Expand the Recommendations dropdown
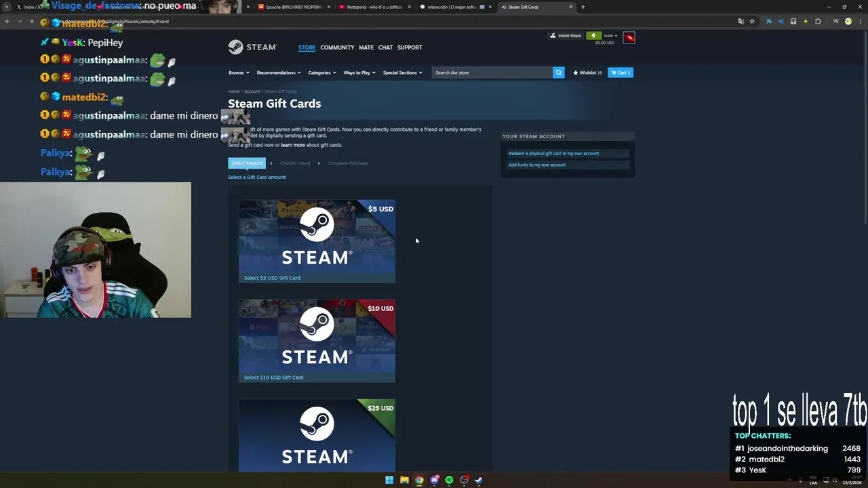868x488 pixels. pos(279,73)
